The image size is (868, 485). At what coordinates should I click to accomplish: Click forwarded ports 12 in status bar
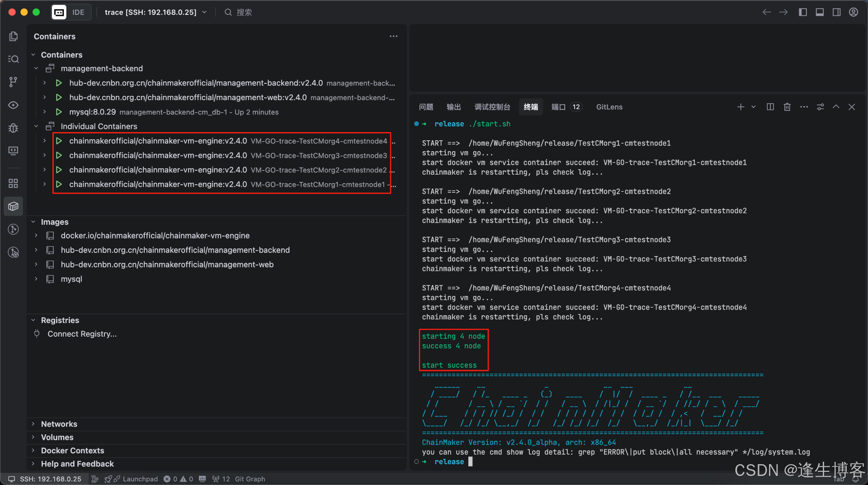221,479
